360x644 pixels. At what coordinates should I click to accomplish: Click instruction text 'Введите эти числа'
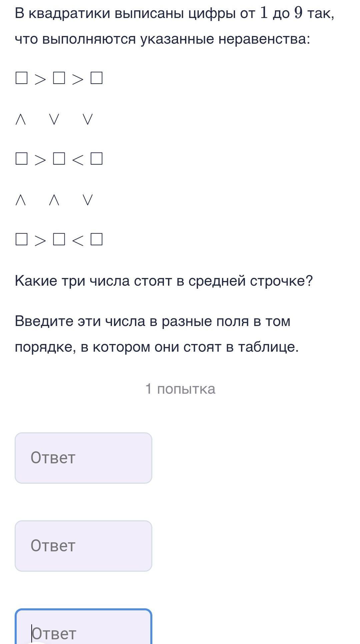[x=80, y=321]
